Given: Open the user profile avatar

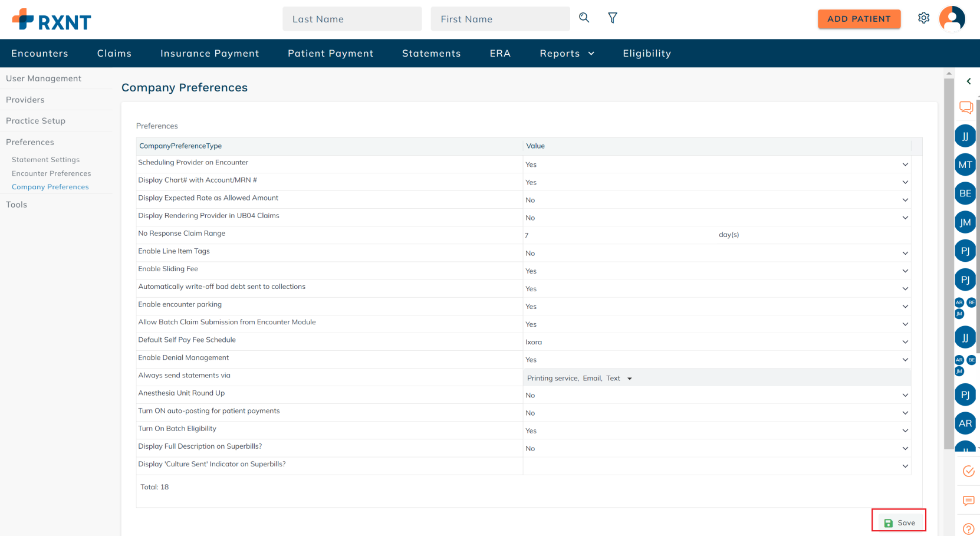Looking at the screenshot, I should [952, 19].
